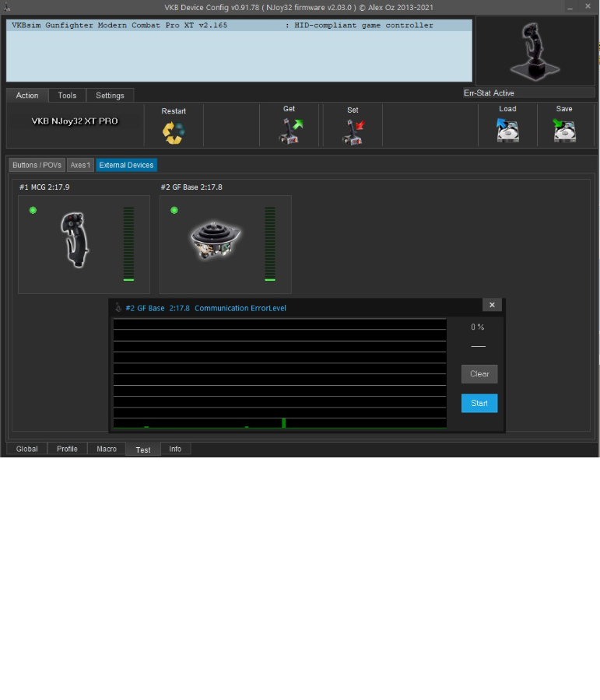Click the Set settings joystick icon
The width and height of the screenshot is (600, 700).
coord(353,132)
